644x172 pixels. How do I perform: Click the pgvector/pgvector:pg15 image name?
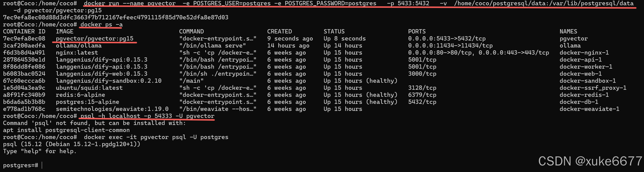coord(95,38)
